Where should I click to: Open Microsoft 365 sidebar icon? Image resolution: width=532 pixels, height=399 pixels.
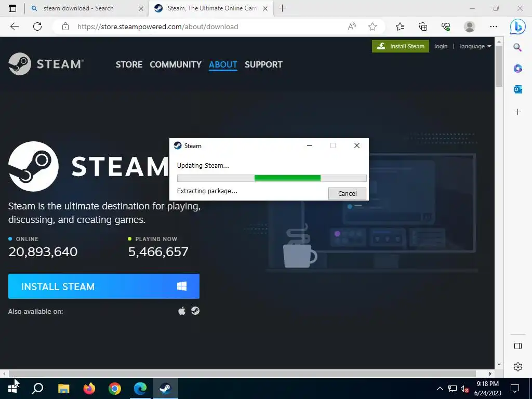click(517, 69)
